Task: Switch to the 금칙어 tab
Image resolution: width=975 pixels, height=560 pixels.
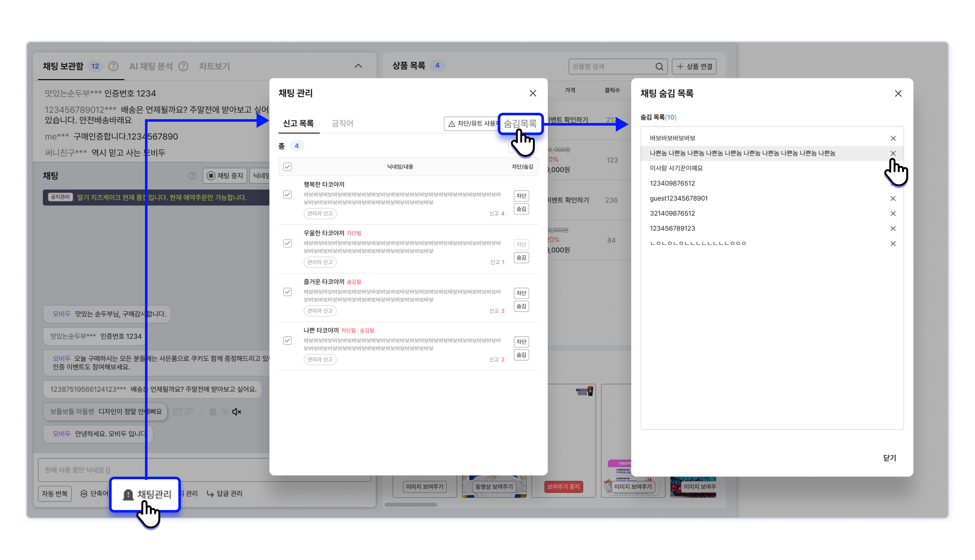Action: [x=342, y=123]
